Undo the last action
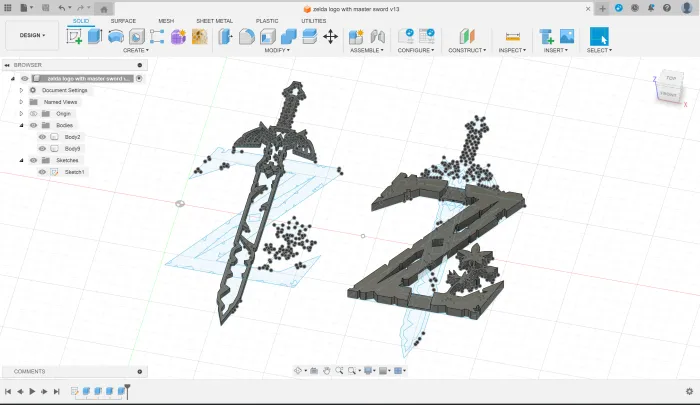 (62, 8)
